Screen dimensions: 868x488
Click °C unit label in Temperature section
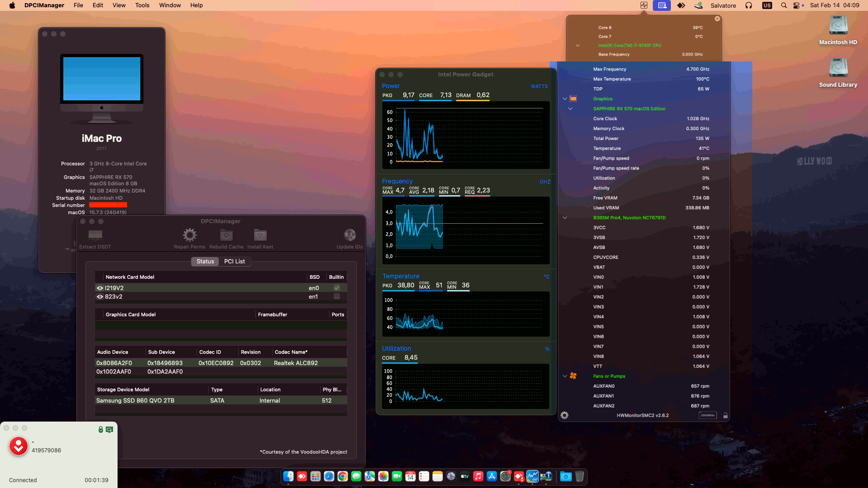547,277
